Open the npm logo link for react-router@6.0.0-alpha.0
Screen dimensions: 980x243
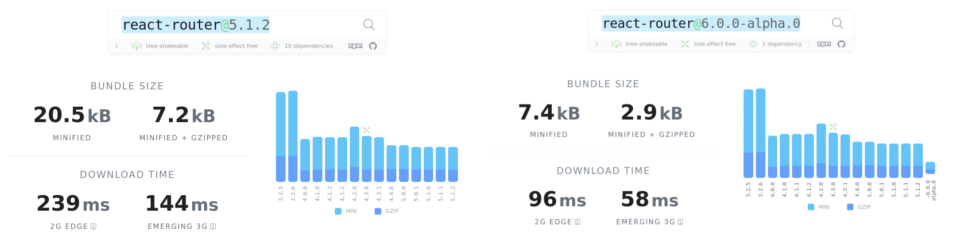tap(824, 44)
